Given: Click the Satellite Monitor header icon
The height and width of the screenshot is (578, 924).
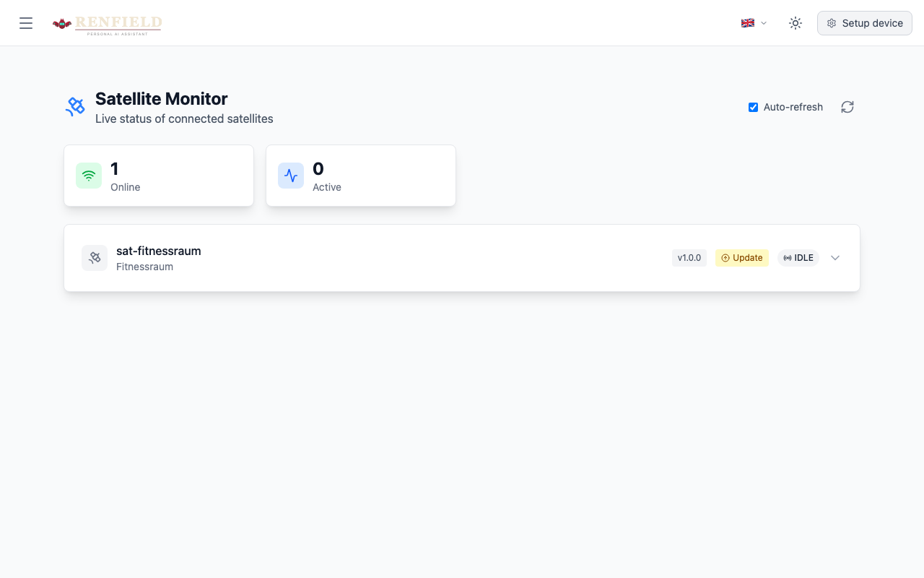Looking at the screenshot, I should tap(75, 107).
